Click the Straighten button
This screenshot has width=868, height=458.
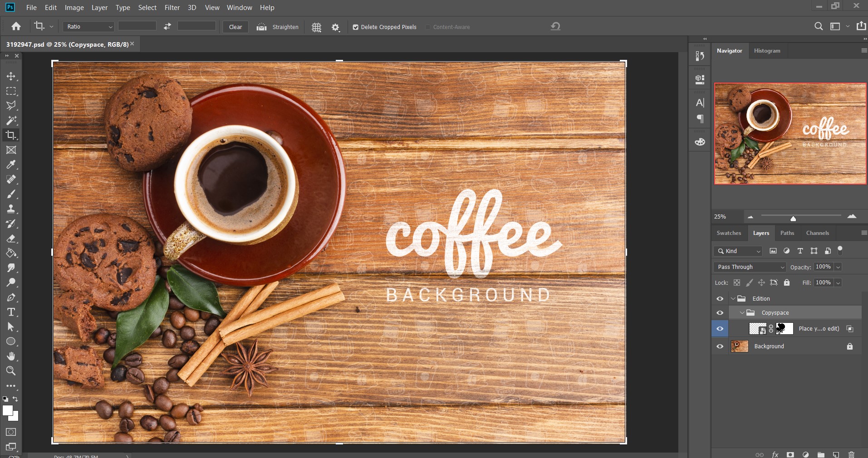click(x=278, y=27)
